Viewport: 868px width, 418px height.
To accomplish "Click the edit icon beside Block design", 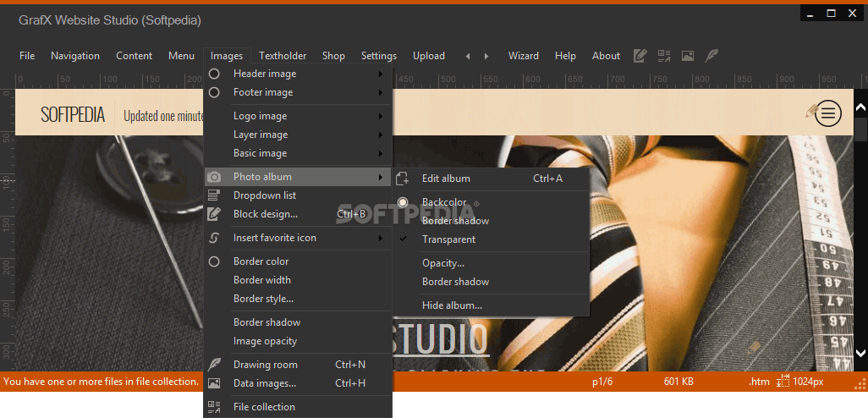I will click(214, 214).
